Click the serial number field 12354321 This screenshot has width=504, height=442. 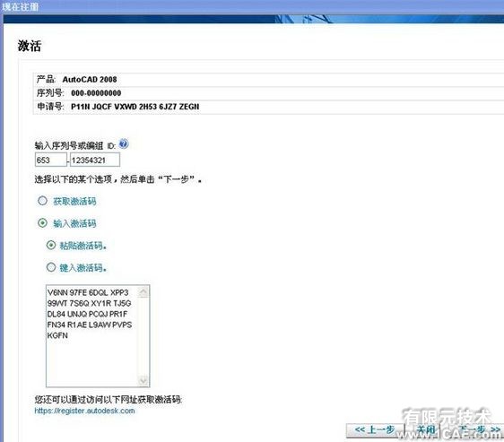click(95, 160)
